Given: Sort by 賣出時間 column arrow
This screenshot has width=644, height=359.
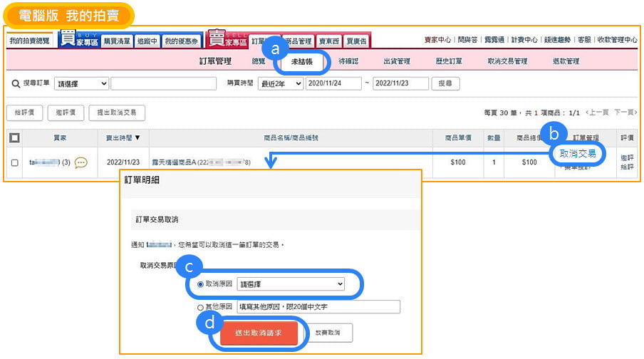Looking at the screenshot, I should click(x=138, y=137).
